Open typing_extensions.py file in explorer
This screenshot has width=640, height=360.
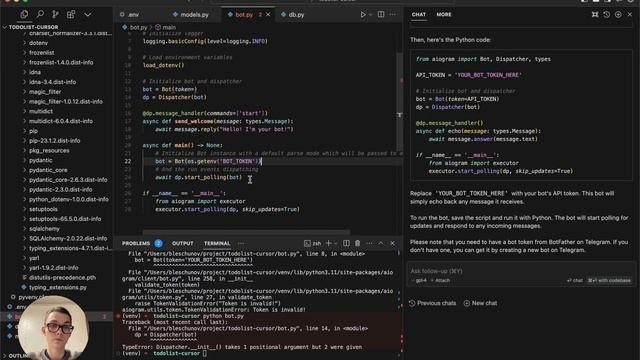coord(58,287)
